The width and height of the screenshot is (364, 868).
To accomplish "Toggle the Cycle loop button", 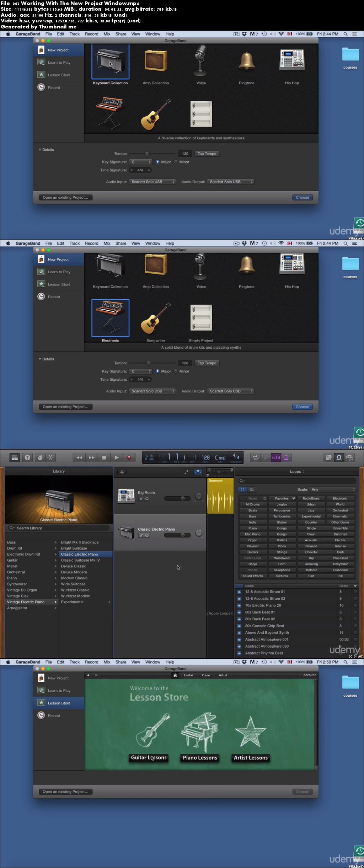I will point(256,457).
